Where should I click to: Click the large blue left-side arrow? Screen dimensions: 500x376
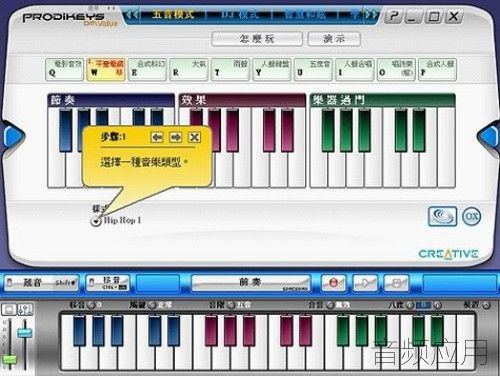[x=13, y=136]
